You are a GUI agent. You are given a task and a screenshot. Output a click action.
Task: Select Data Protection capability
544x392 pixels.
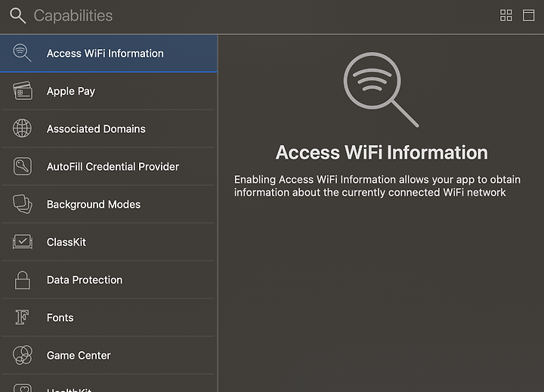109,280
